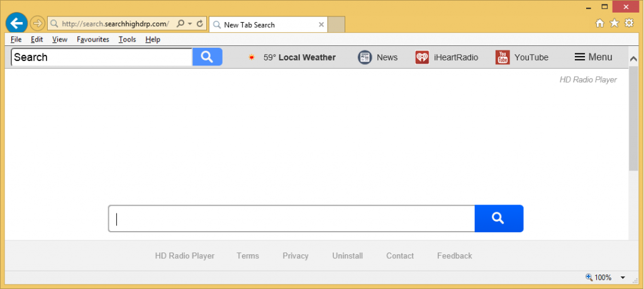Image resolution: width=644 pixels, height=289 pixels.
Task: Close the New Tab Search tab
Action: [x=321, y=25]
